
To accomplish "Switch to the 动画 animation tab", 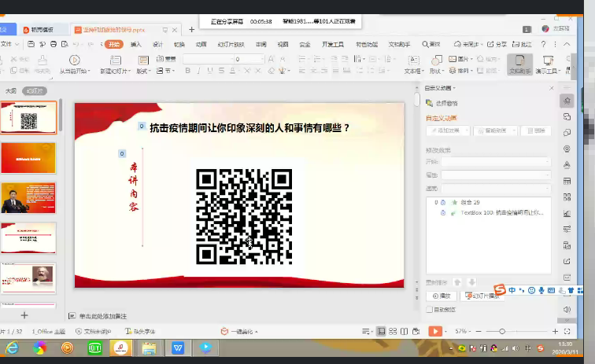I will [x=201, y=44].
